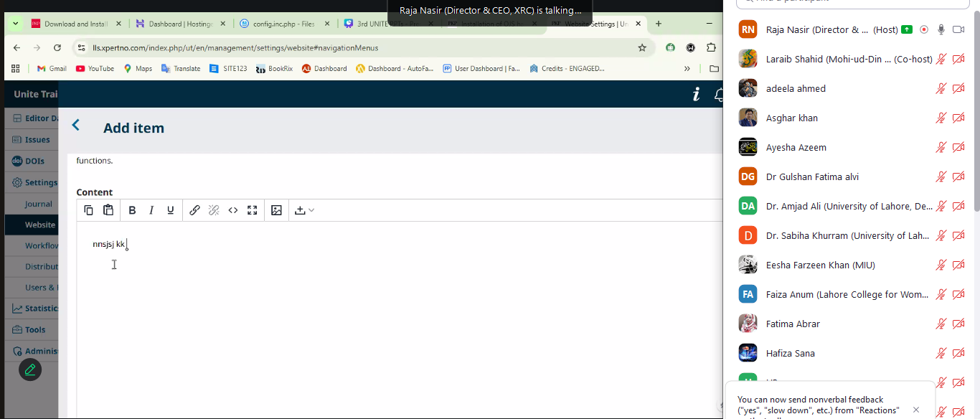The image size is (980, 419).
Task: Expand the upload file dropdown arrow
Action: (311, 210)
